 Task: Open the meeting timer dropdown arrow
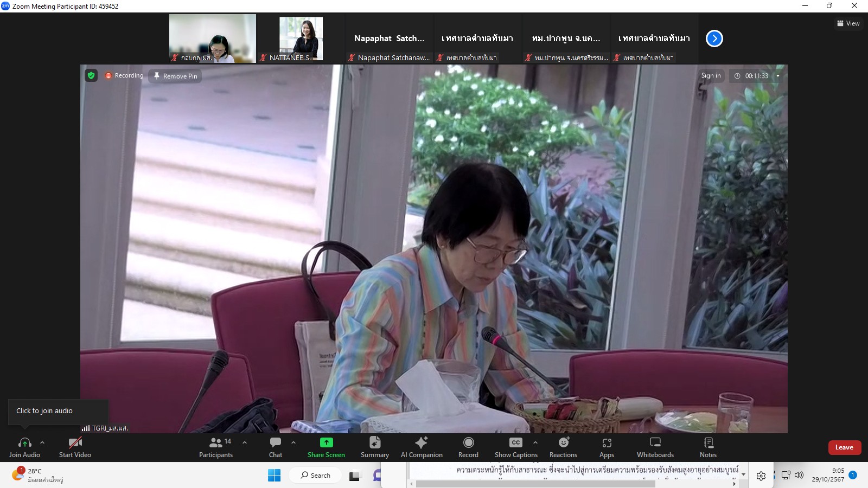coord(778,76)
